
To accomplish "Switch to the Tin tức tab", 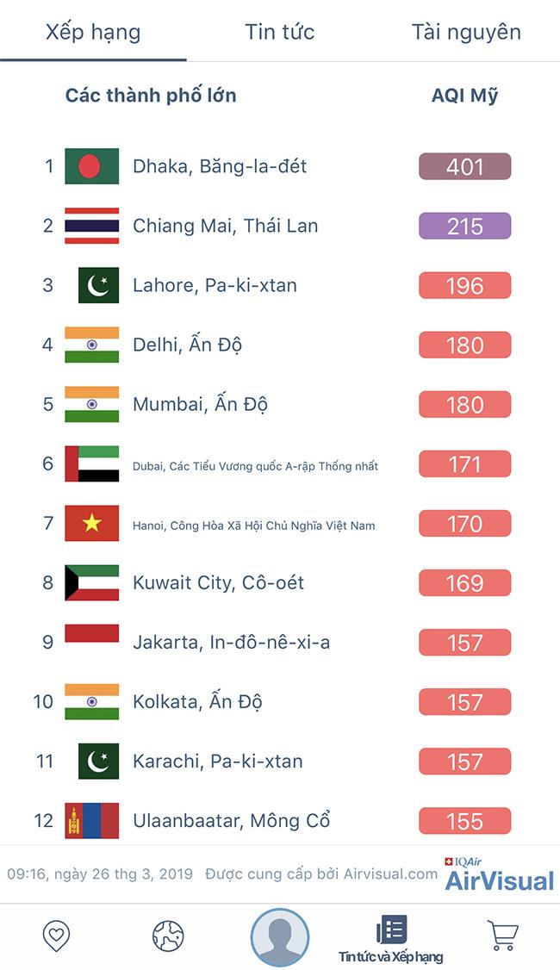I will point(280,33).
